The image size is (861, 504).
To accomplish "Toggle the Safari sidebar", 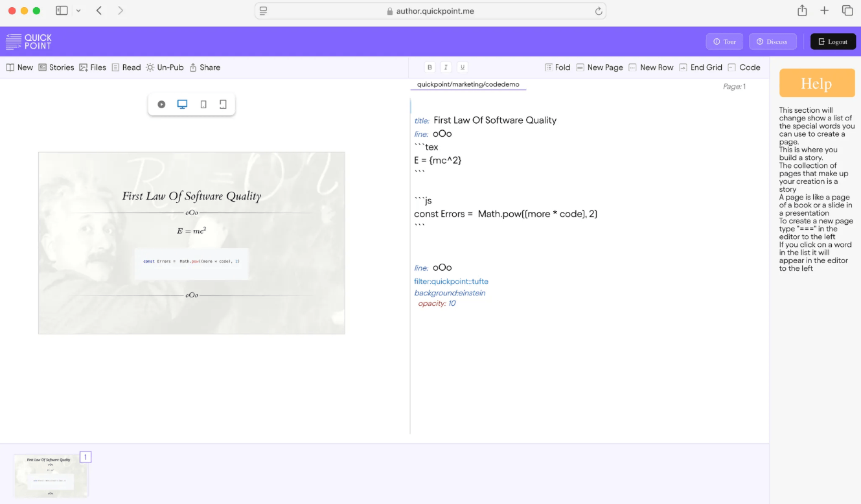I will point(62,10).
